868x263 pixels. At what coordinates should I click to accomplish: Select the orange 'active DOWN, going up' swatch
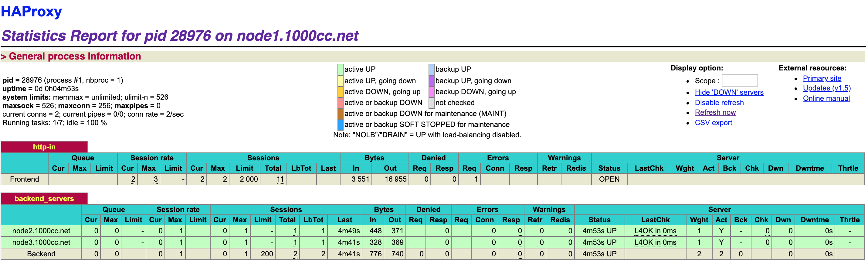tap(340, 92)
